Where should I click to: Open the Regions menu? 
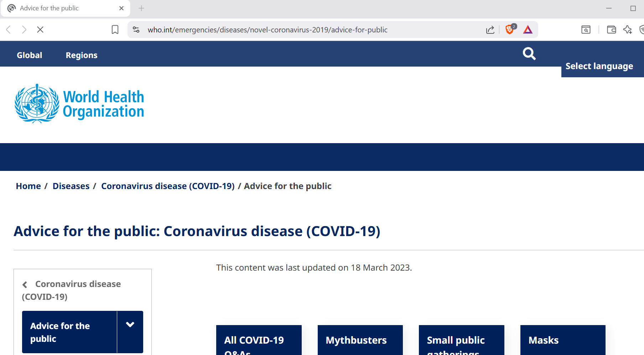(82, 55)
